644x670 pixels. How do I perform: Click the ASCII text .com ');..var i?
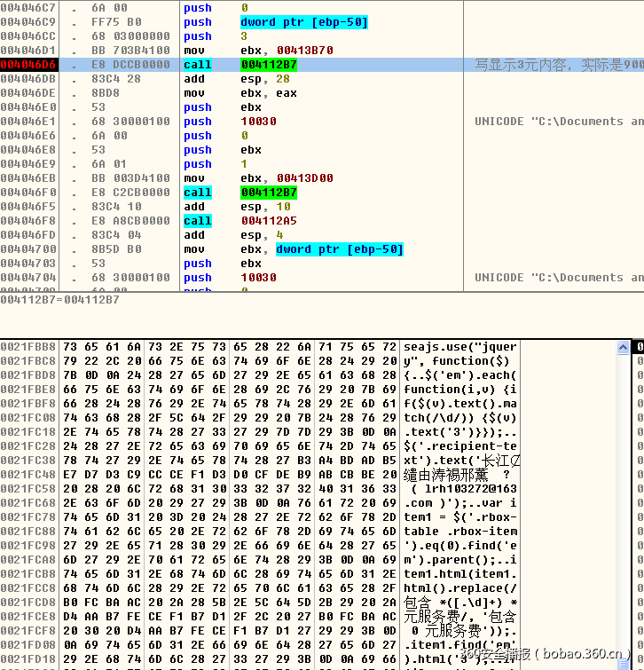459,502
